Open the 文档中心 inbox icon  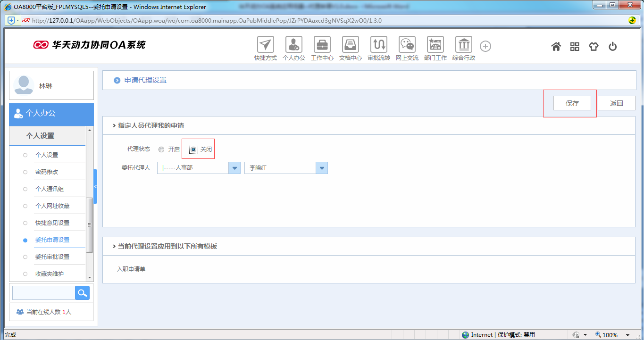click(x=351, y=45)
